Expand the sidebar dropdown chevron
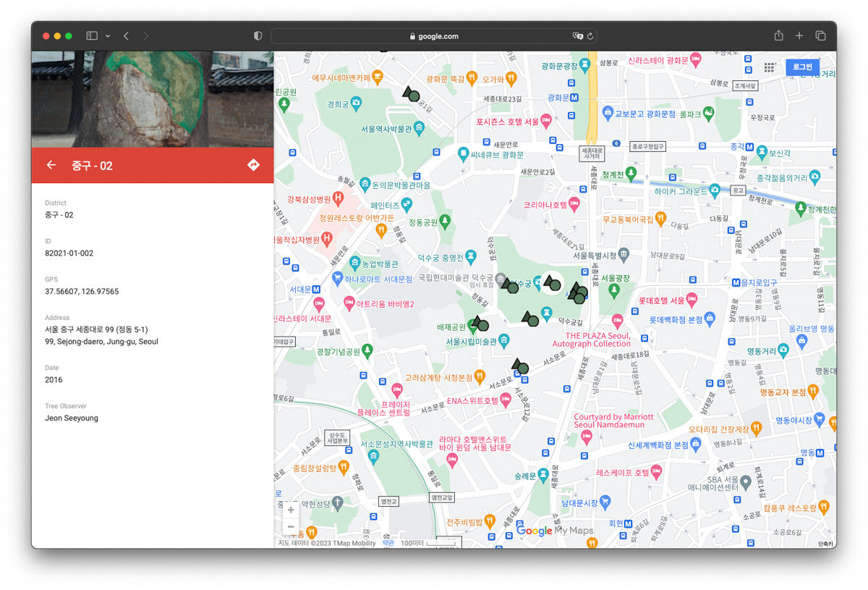 [x=108, y=35]
